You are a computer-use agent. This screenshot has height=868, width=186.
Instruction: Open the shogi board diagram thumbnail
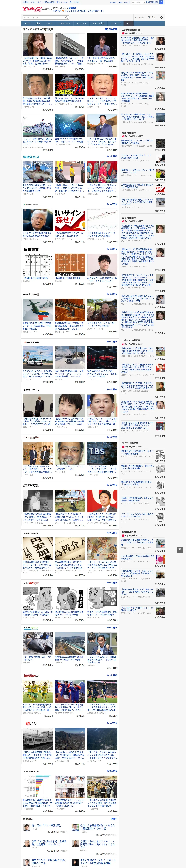click(38, 265)
